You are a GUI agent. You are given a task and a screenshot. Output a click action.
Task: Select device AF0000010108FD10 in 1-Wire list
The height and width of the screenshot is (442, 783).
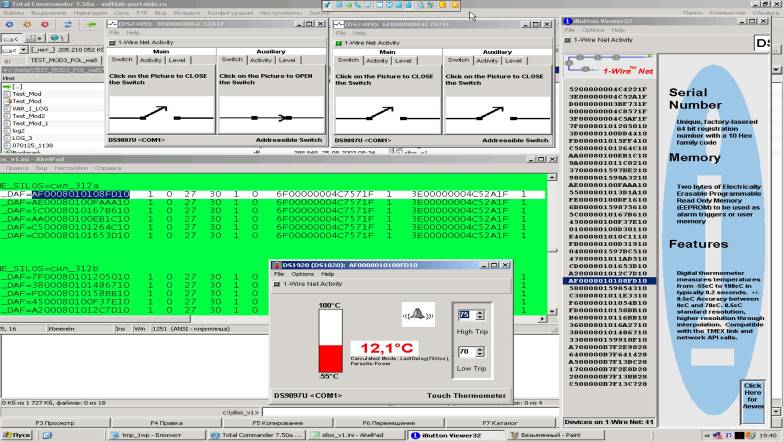tap(608, 281)
